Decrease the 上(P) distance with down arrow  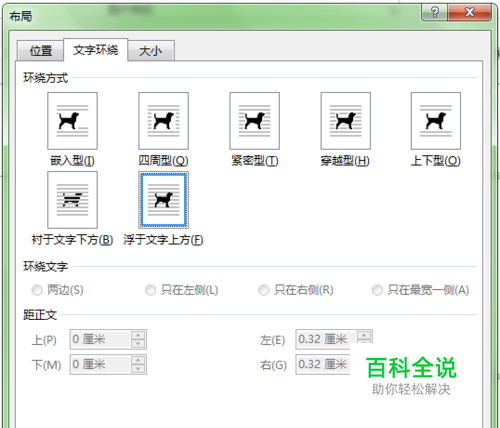138,344
